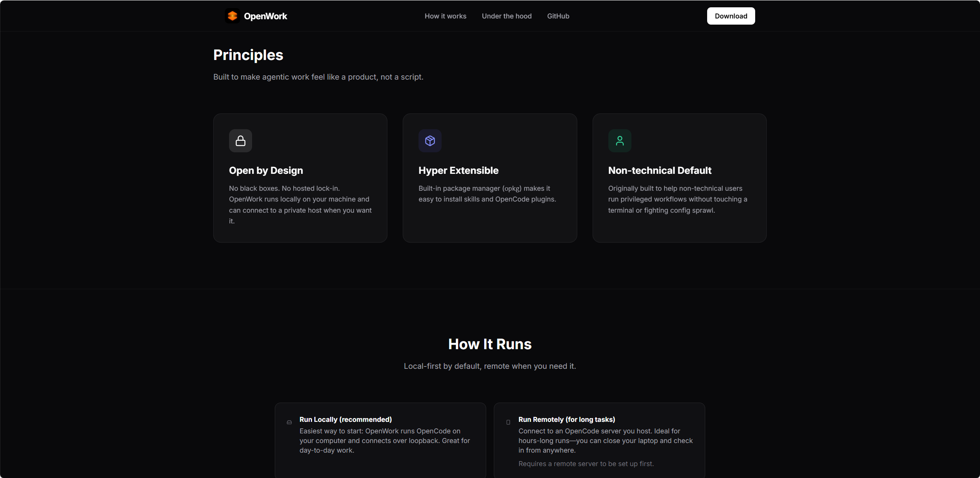The width and height of the screenshot is (980, 478).
Task: Click the How It Runs heading
Action: click(x=490, y=344)
